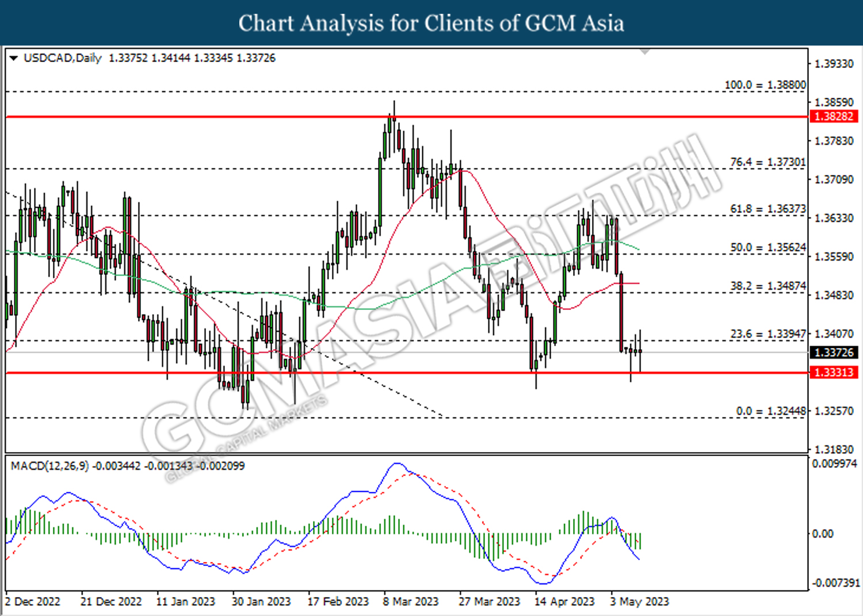Click the price axis value 1.37830

[834, 141]
